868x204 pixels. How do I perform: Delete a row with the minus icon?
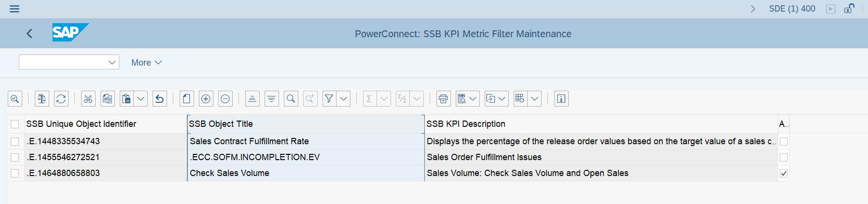tap(225, 99)
